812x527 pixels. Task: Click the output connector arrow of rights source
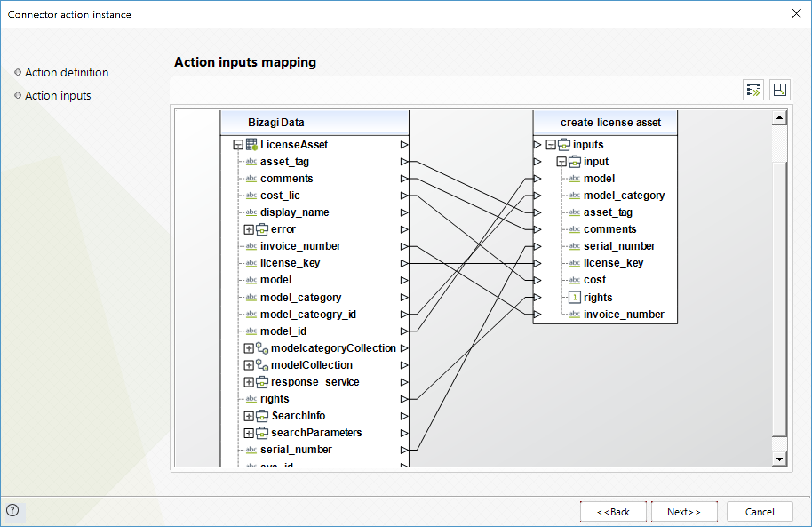[404, 399]
